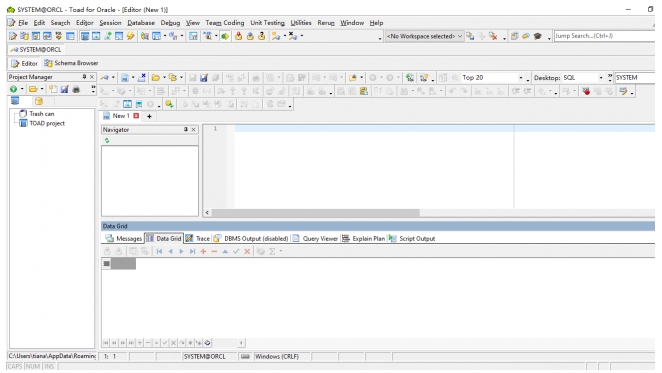
Task: Switch to the Script Output tab
Action: tap(412, 239)
